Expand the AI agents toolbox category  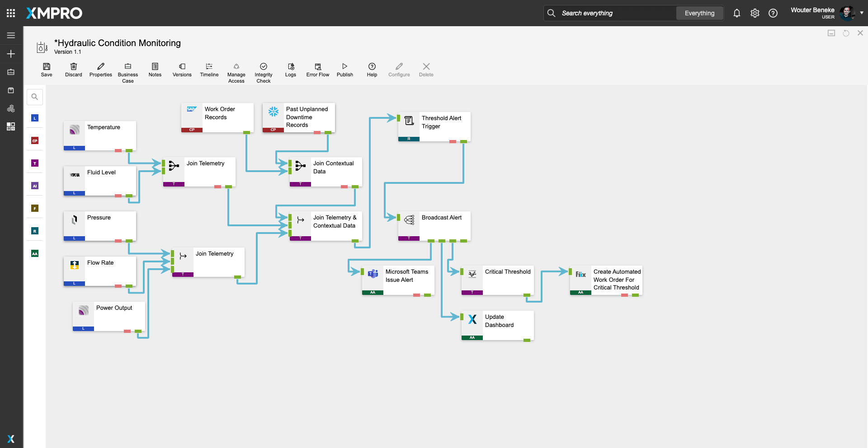35,186
